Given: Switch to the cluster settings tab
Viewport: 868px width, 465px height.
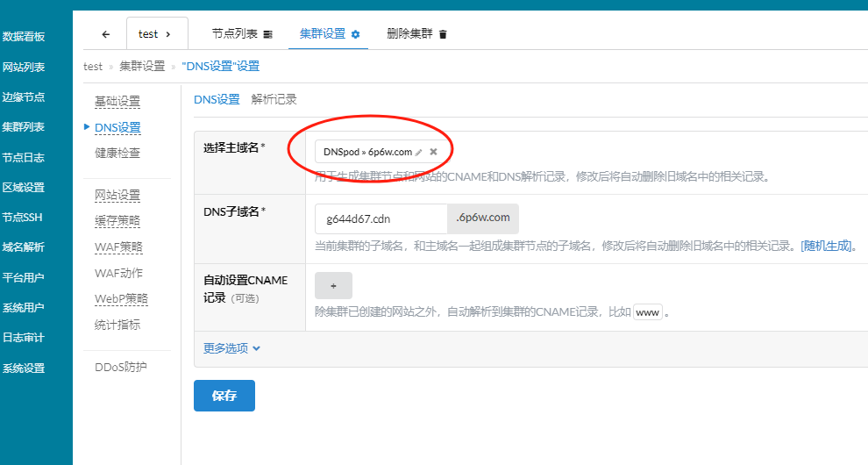Looking at the screenshot, I should [330, 33].
